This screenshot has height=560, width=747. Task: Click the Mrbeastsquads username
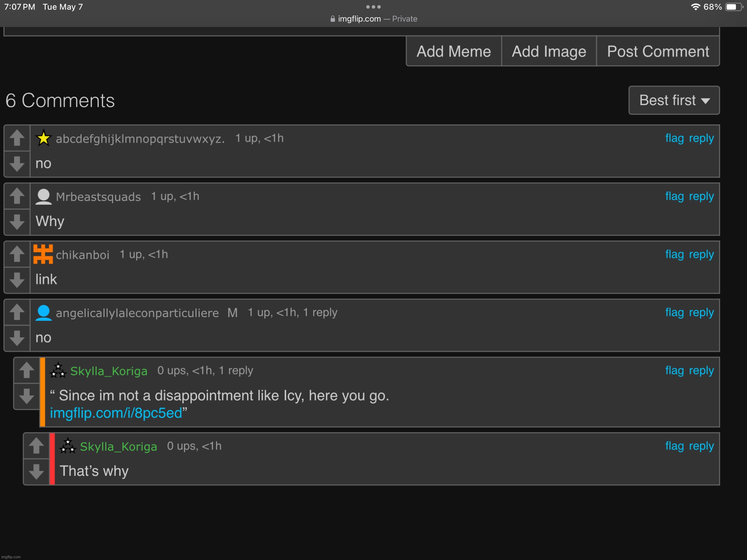(x=98, y=196)
